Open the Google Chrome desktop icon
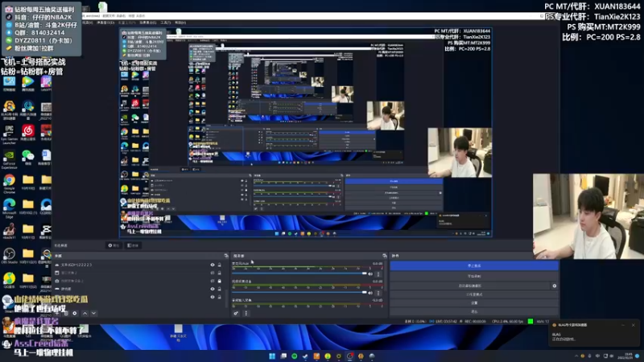Screen dimensions: 644x362 coord(9,183)
